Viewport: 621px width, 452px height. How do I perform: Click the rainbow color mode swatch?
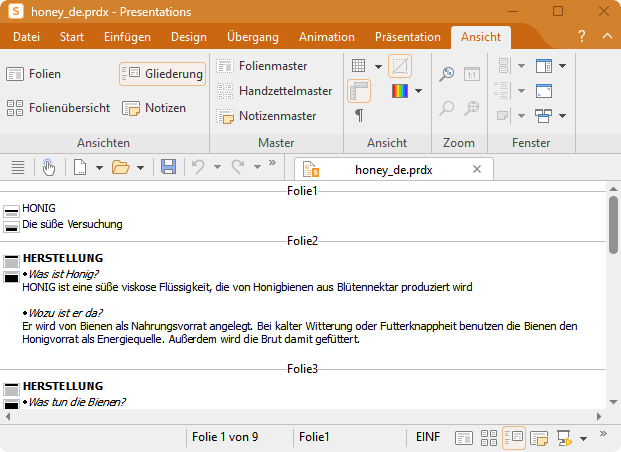coord(400,91)
